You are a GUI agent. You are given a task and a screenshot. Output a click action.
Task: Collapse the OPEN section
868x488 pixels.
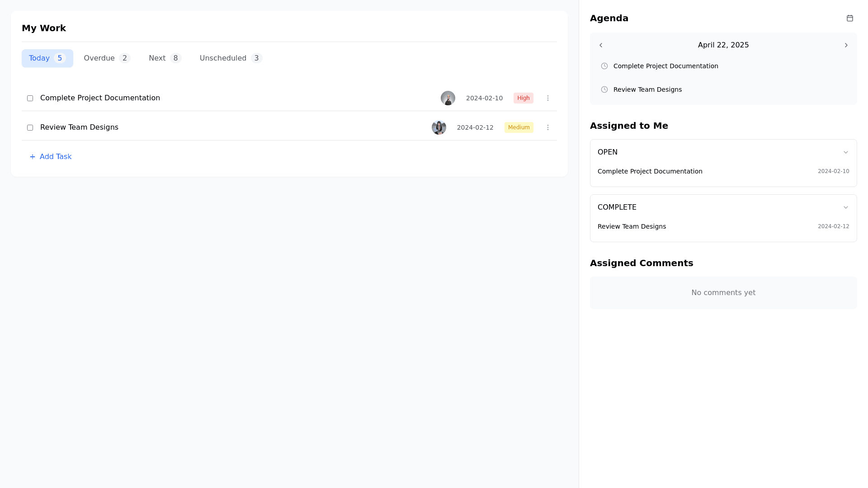[845, 152]
